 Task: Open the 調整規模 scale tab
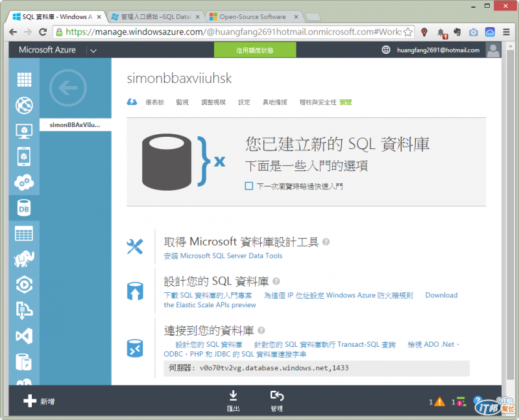213,102
